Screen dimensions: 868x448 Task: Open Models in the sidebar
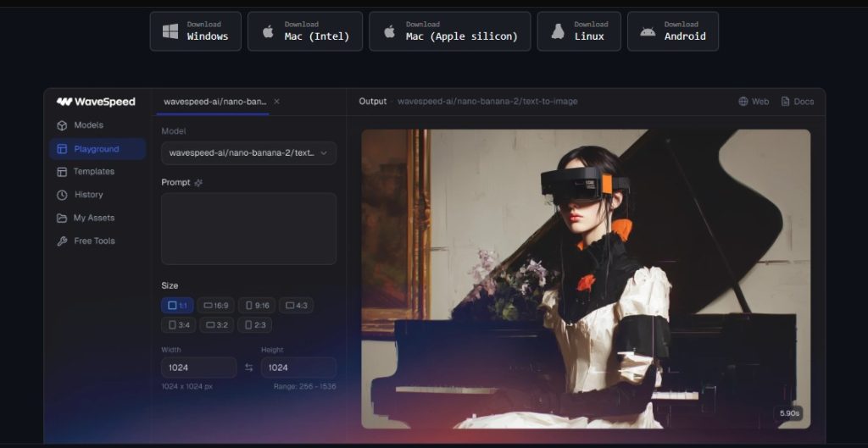pyautogui.click(x=97, y=125)
